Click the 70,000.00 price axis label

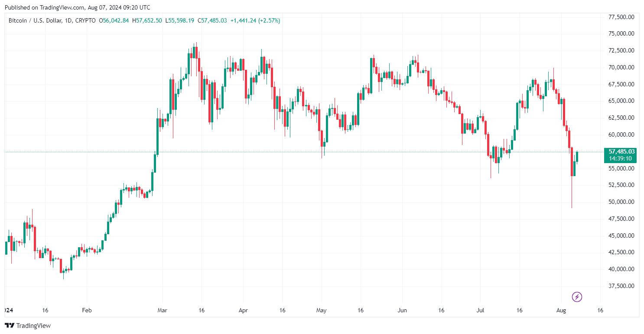[621, 67]
